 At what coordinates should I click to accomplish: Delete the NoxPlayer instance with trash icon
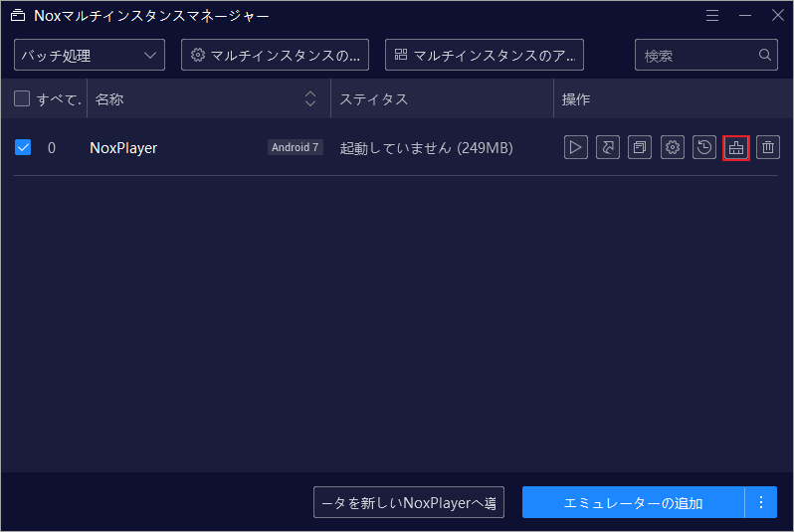tap(768, 147)
